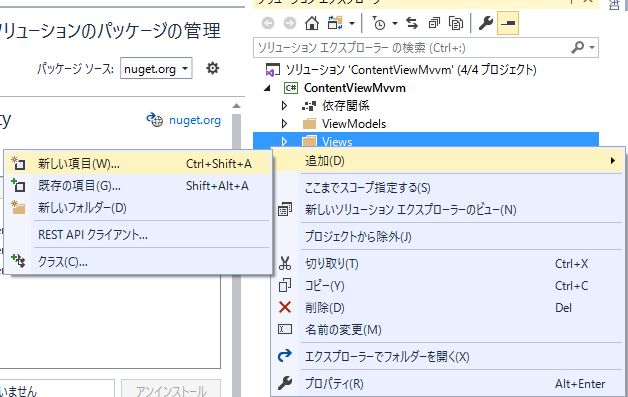
Task: Select 既存の項目(G)... in submenu
Action: click(138, 185)
